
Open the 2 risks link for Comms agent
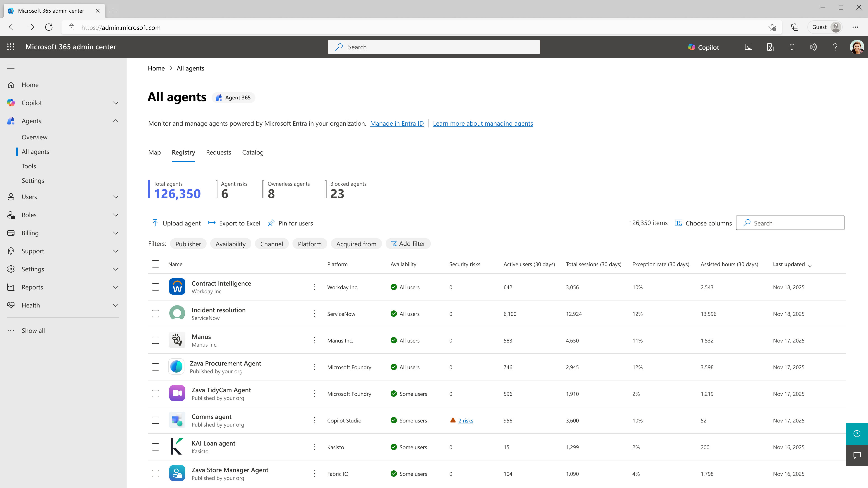pos(465,420)
